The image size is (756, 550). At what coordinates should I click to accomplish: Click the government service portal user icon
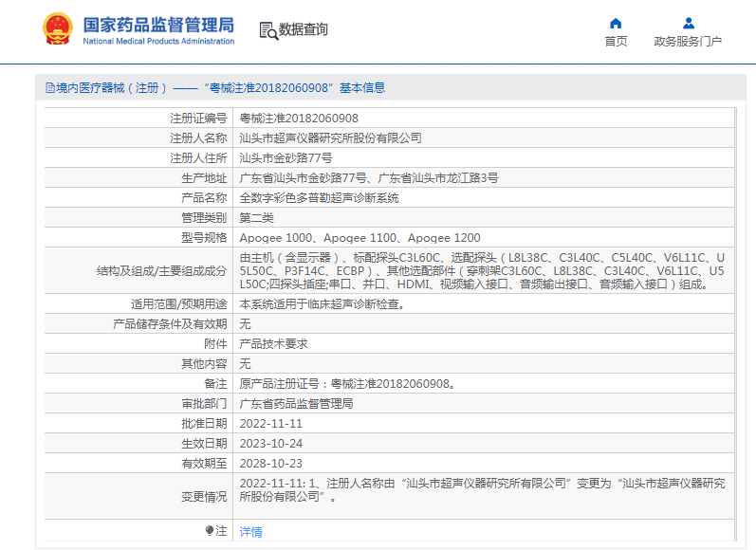689,23
